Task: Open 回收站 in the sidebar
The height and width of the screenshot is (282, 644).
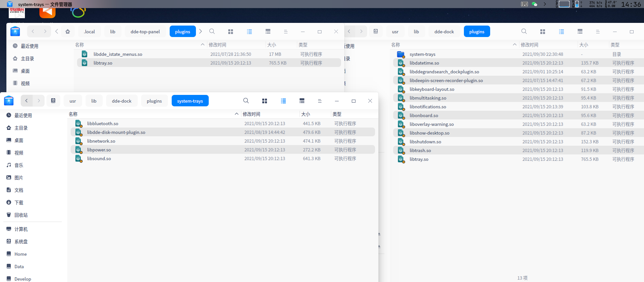Action: pyautogui.click(x=21, y=215)
